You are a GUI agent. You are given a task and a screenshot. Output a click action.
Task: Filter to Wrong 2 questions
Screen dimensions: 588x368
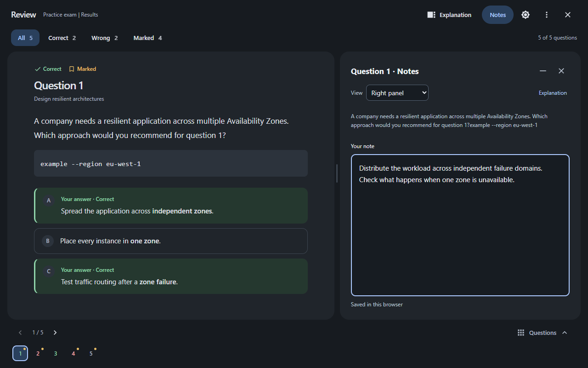pos(105,38)
